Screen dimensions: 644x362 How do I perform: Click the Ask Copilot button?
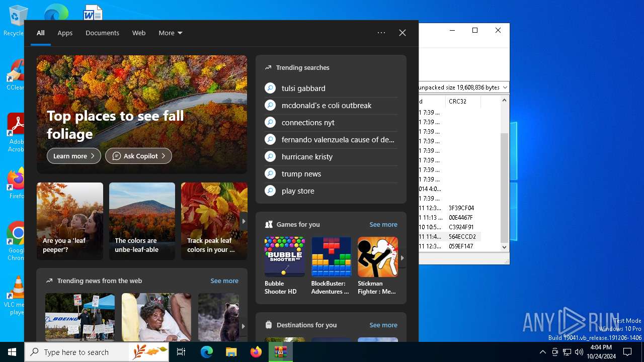pos(138,156)
